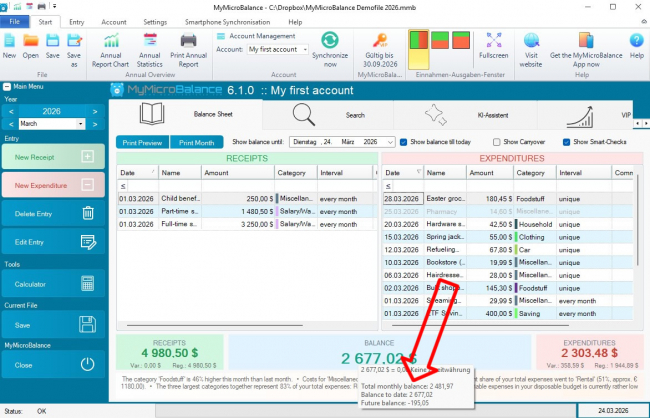Toggle Show balance till today checkbox
650x418 pixels.
404,142
